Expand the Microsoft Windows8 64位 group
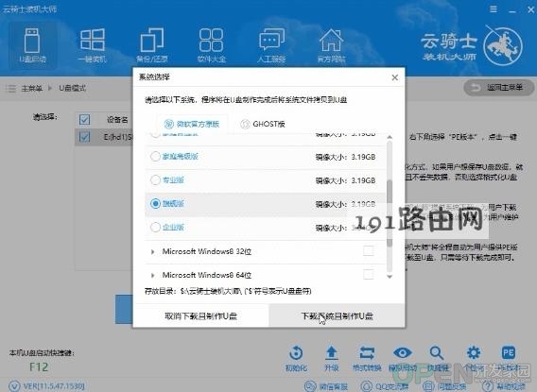Viewport: 537px width, 392px height. 152,276
